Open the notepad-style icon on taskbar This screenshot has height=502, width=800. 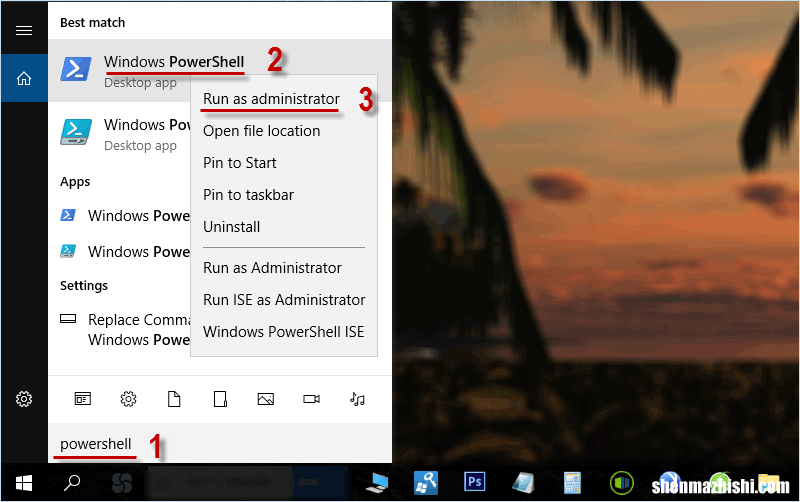(523, 482)
